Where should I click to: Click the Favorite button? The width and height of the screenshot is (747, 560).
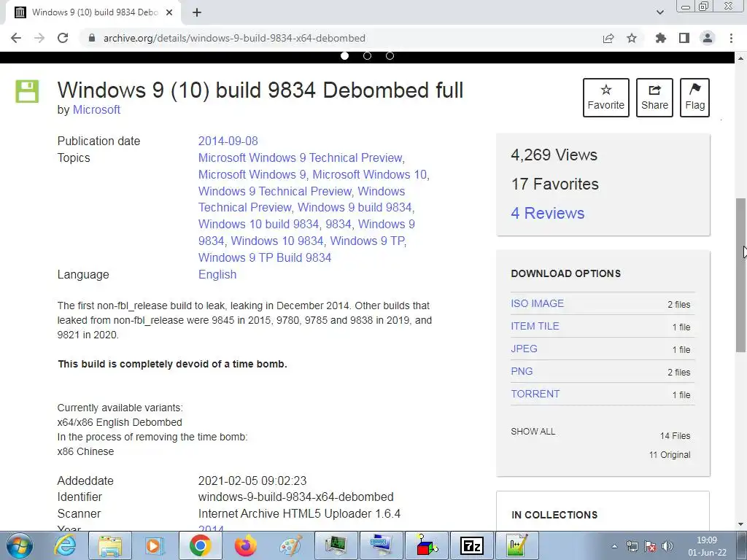(x=606, y=98)
